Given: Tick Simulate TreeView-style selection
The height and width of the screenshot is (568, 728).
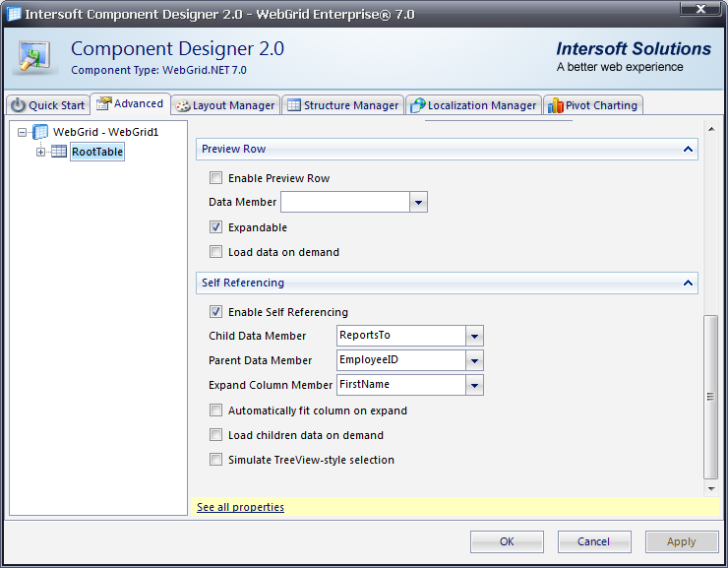Looking at the screenshot, I should [x=216, y=460].
